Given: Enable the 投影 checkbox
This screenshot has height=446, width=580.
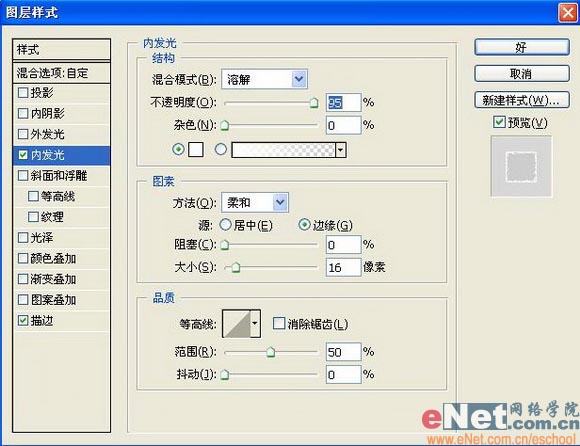Looking at the screenshot, I should coord(23,92).
